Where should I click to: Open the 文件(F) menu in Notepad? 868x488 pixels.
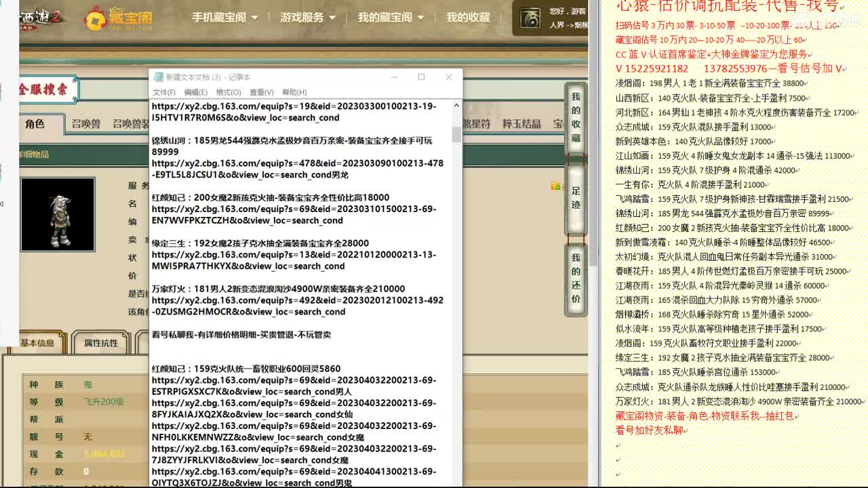tap(164, 92)
